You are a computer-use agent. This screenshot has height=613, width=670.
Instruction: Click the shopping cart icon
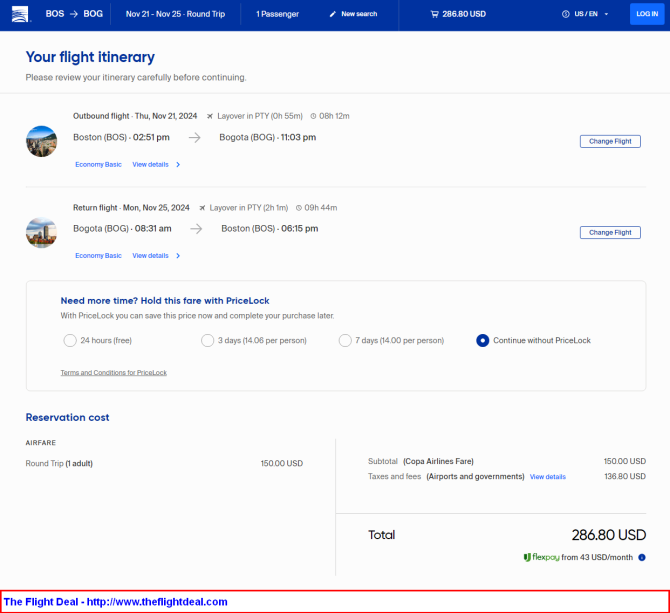point(434,14)
